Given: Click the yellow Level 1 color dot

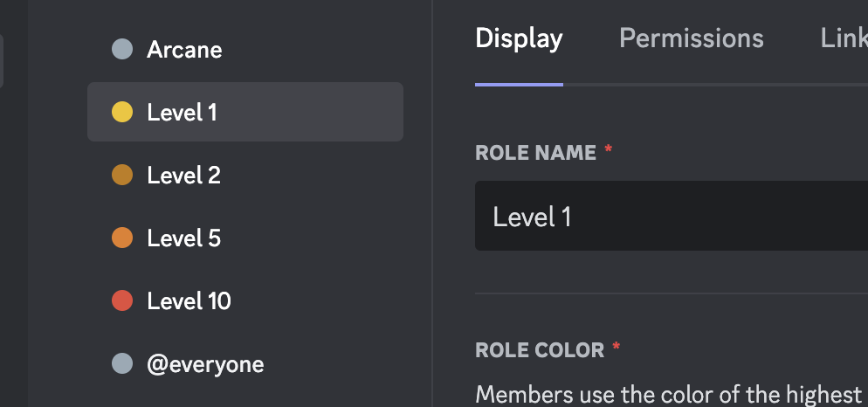Looking at the screenshot, I should 122,113.
